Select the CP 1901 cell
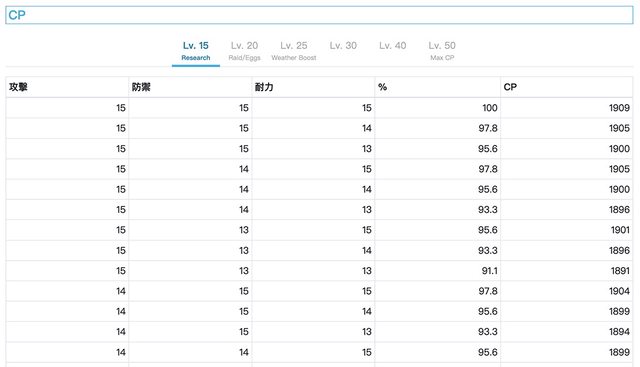Screen dimensions: 640x367 (567, 230)
